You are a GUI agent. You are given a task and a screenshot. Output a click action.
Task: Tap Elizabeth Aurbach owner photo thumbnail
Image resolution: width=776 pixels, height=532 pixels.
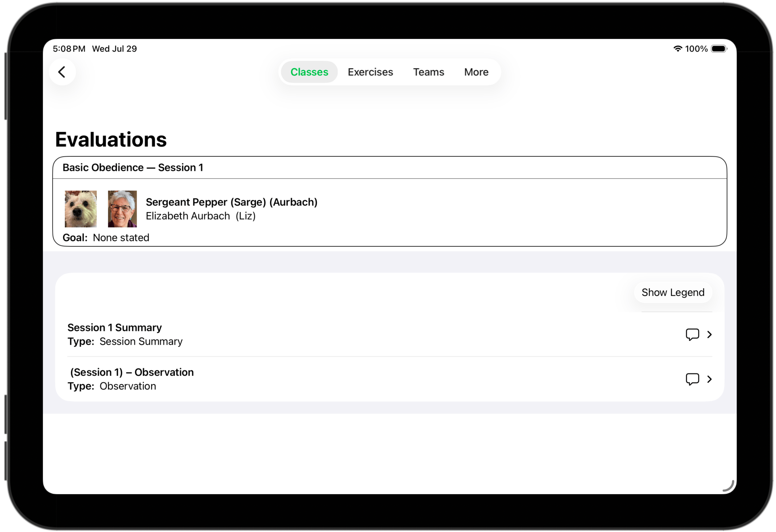122,209
